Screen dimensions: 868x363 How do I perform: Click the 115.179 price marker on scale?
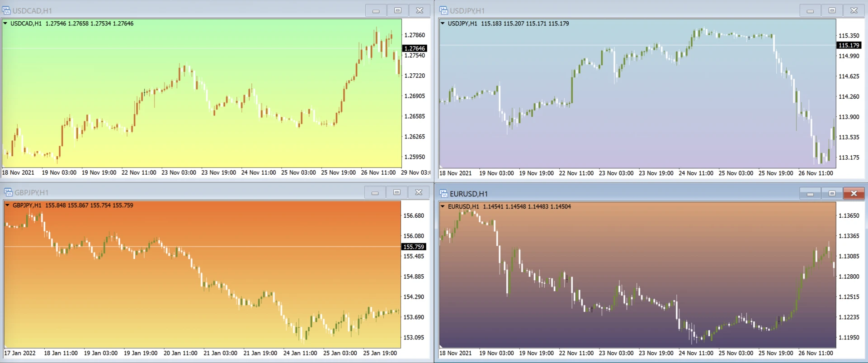pyautogui.click(x=849, y=45)
